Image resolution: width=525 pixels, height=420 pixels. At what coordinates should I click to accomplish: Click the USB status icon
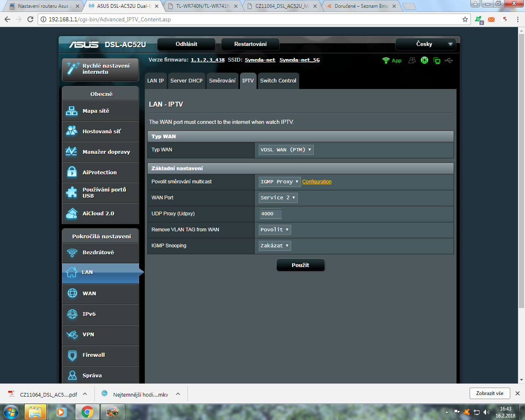(x=449, y=60)
